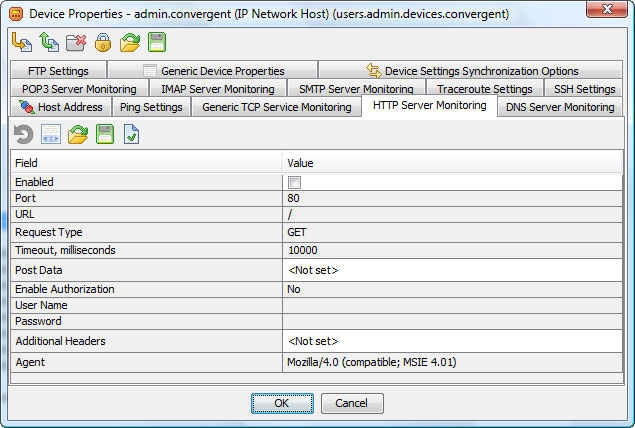Image resolution: width=635 pixels, height=428 pixels.
Task: Click the Additional Headers field label
Action: (60, 341)
